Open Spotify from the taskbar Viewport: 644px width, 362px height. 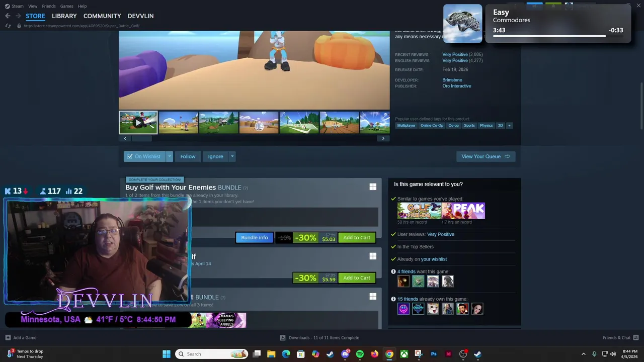pyautogui.click(x=360, y=354)
